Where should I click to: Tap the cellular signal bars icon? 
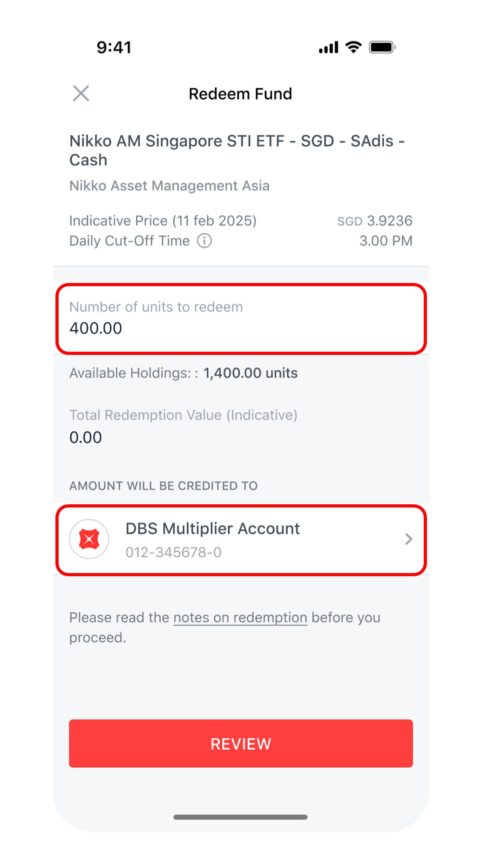(328, 47)
